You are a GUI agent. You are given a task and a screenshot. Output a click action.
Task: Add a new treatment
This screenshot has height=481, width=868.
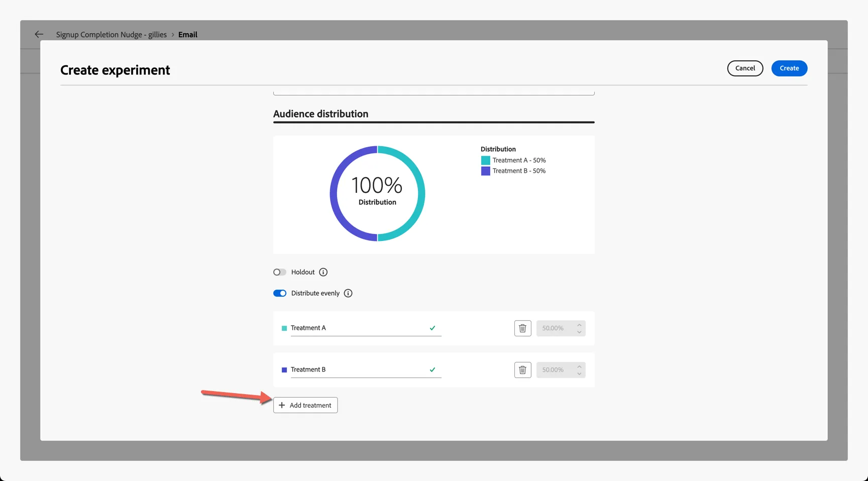pyautogui.click(x=305, y=405)
